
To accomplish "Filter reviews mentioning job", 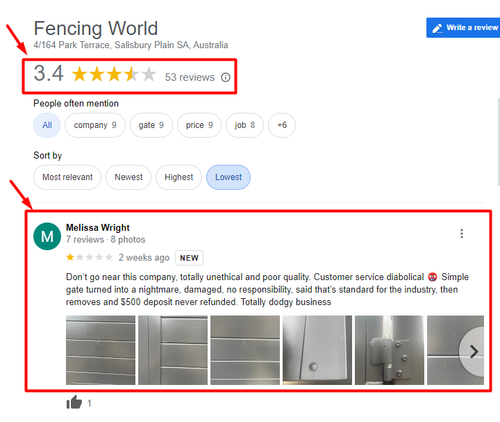I will (x=245, y=125).
